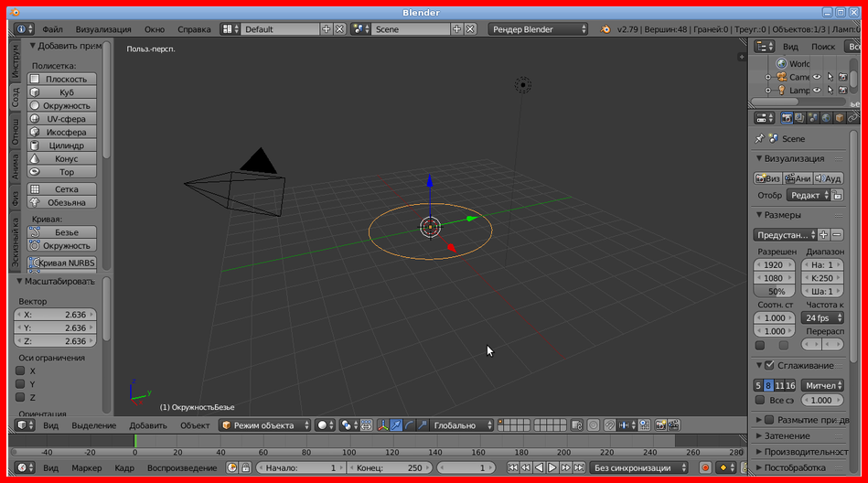The width and height of the screenshot is (868, 483).
Task: Toggle Camera selectability cursor icon
Action: (830, 77)
